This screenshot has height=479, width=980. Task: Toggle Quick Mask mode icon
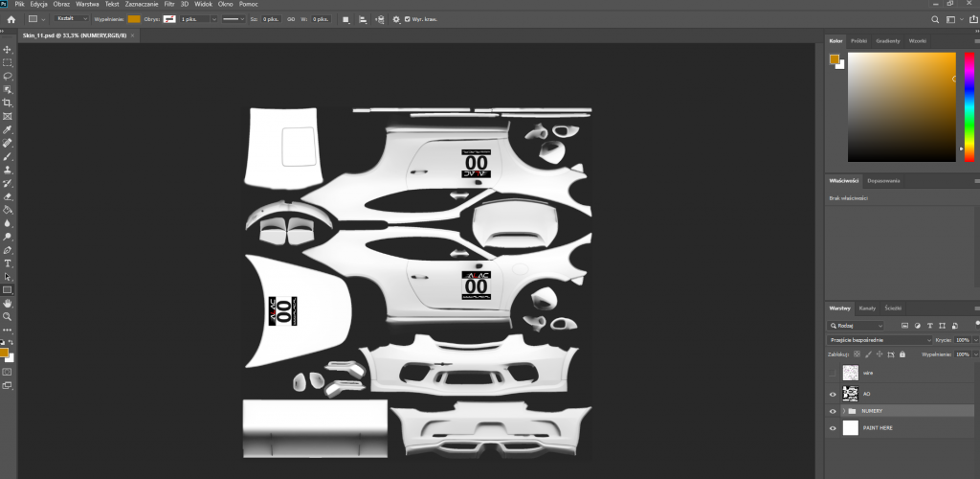(x=8, y=372)
